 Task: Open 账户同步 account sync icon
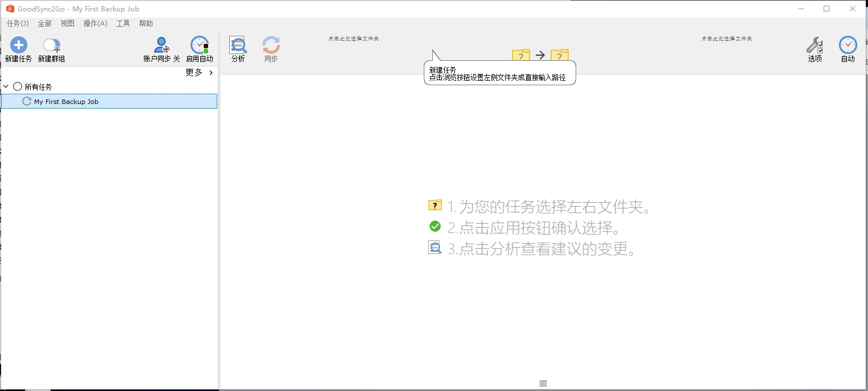tap(162, 45)
